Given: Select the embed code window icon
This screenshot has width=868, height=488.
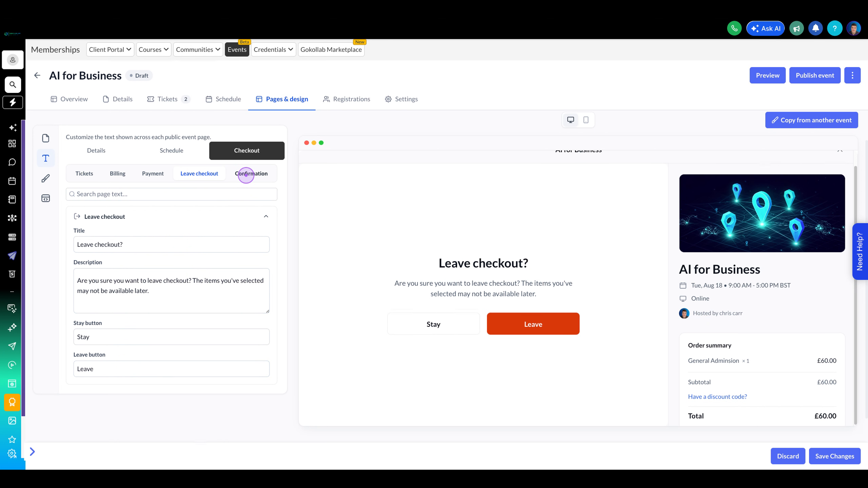Looking at the screenshot, I should coord(45,198).
